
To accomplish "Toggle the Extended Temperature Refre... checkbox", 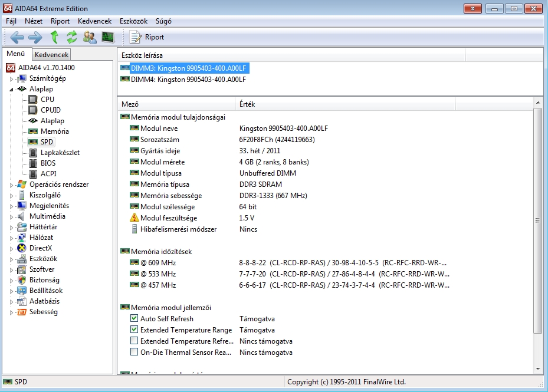I will point(134,341).
